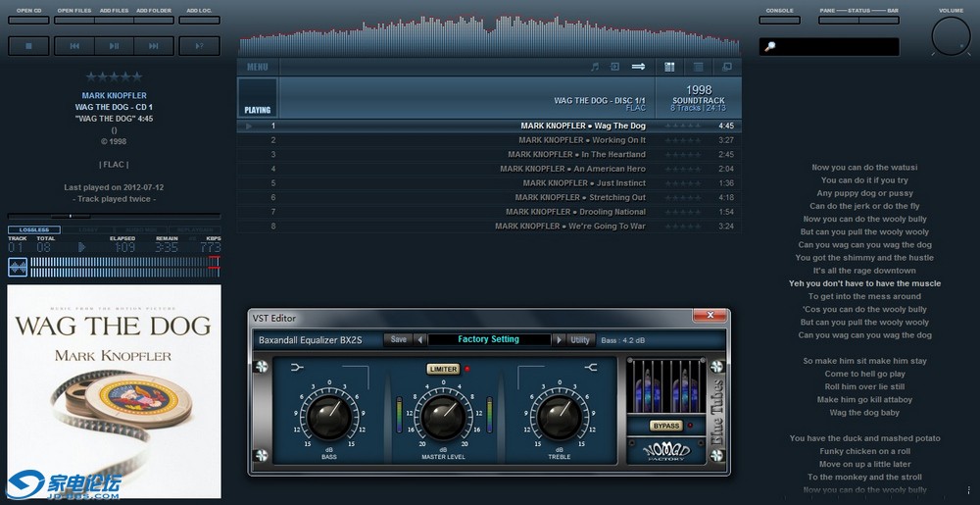Select track 4 'An American Hero'

(489, 170)
